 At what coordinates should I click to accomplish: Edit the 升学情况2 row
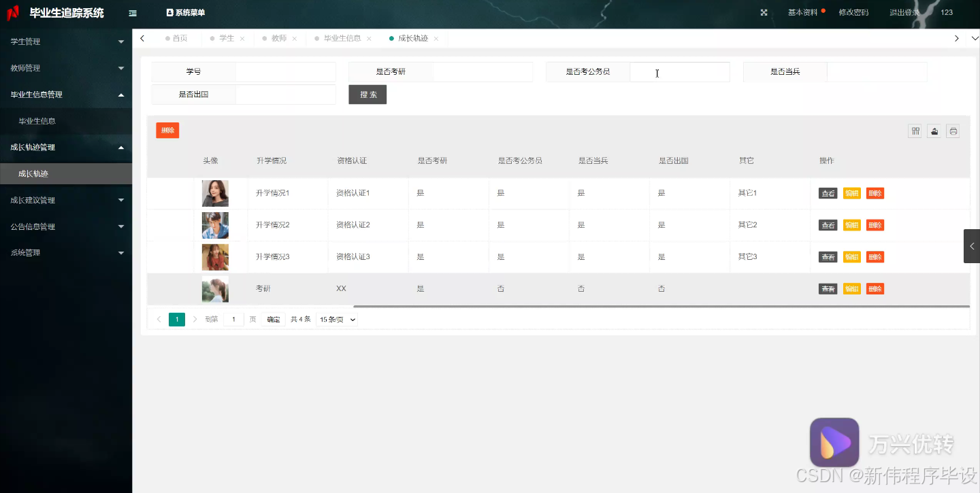pyautogui.click(x=852, y=225)
